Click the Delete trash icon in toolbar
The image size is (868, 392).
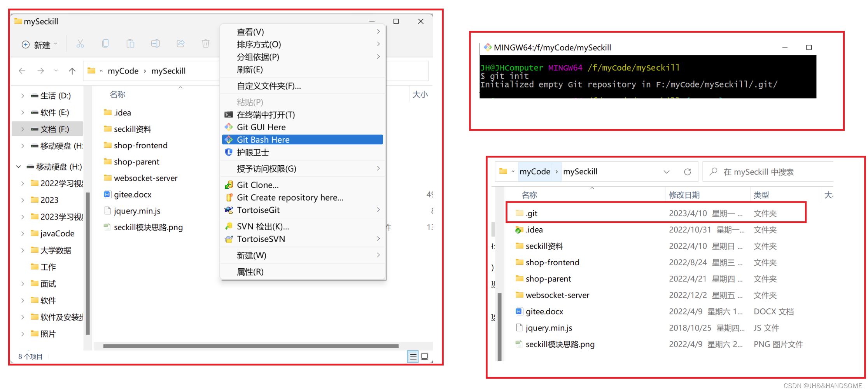click(x=206, y=44)
